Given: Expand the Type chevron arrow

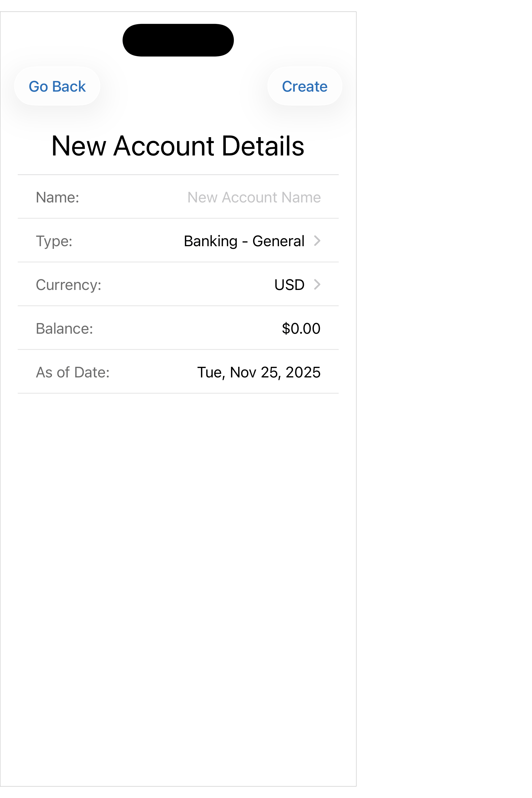Looking at the screenshot, I should [317, 241].
